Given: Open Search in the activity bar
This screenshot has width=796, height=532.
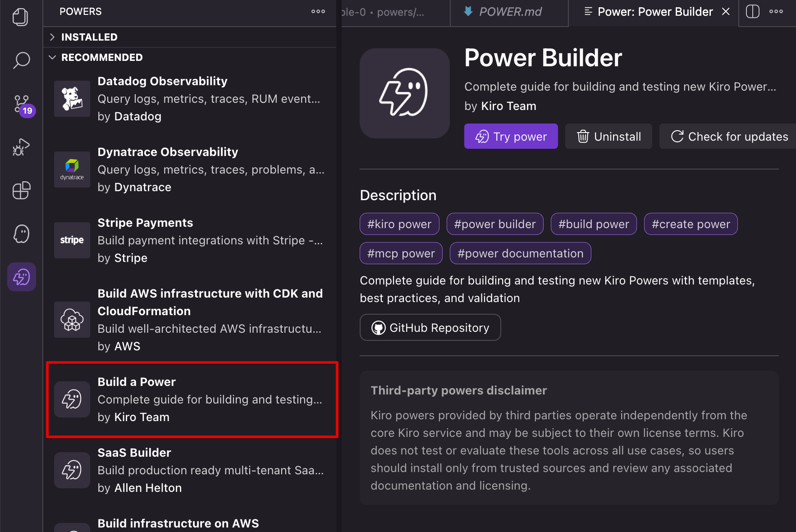Looking at the screenshot, I should pos(21,60).
